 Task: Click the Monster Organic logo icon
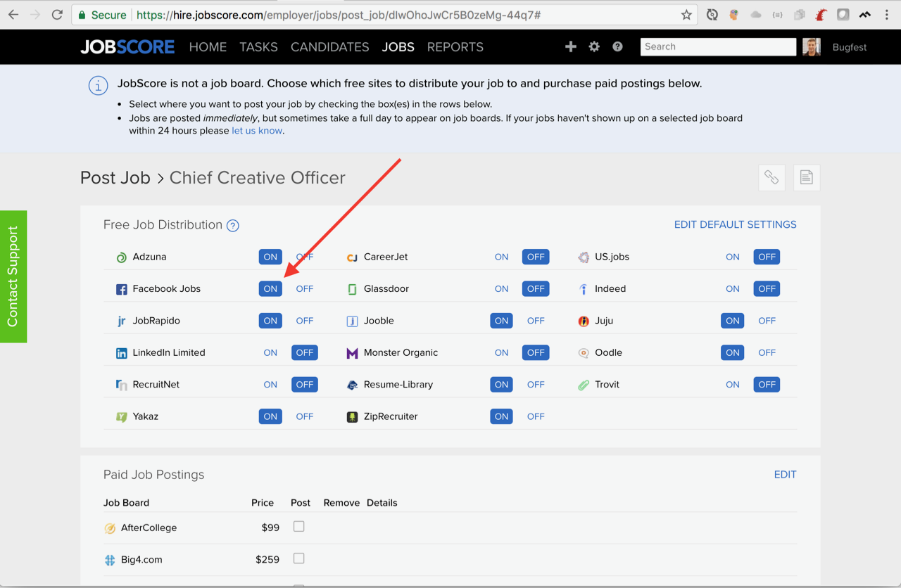[x=353, y=353]
